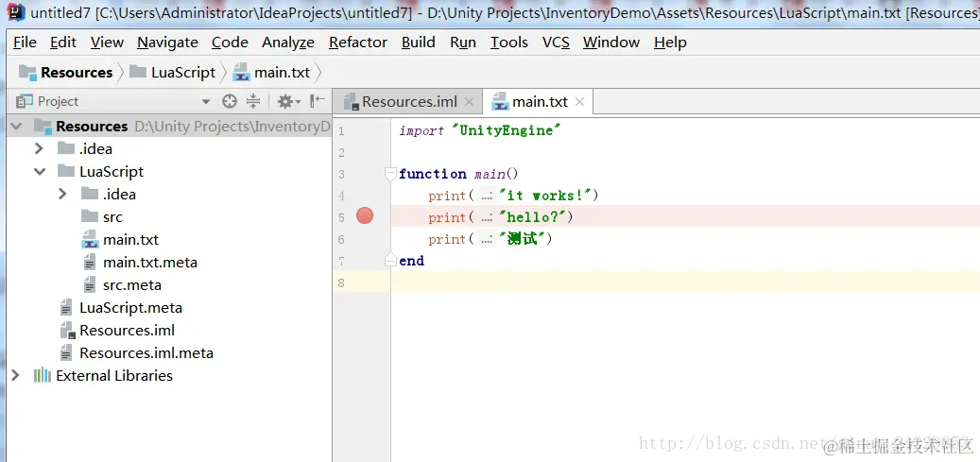Open the View menu
Viewport: 980px width, 462px height.
pyautogui.click(x=107, y=43)
